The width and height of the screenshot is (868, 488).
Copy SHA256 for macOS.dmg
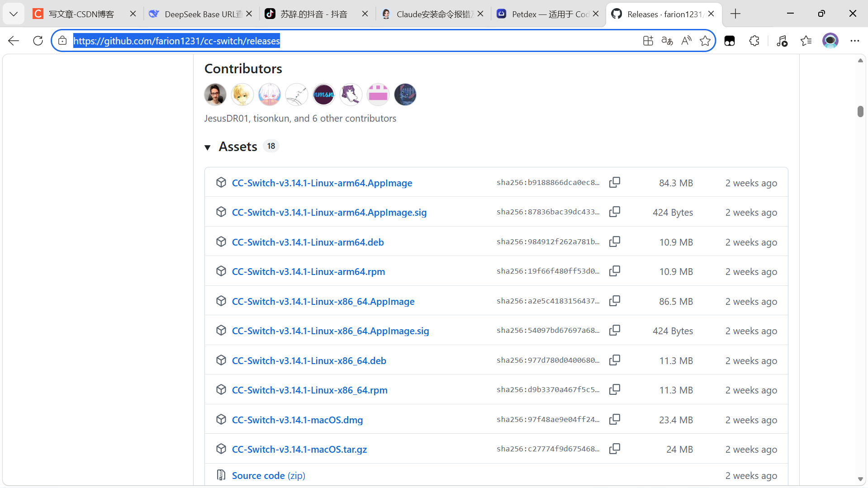614,419
